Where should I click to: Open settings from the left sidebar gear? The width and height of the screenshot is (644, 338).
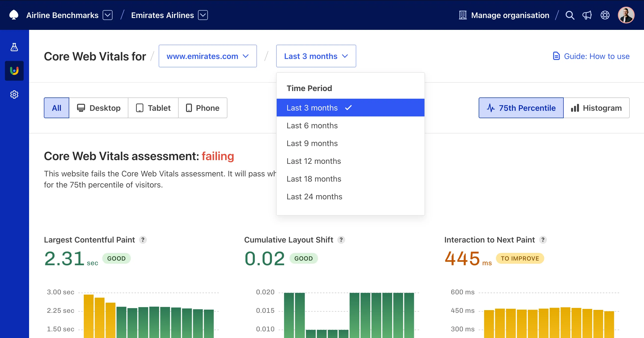[x=14, y=94]
